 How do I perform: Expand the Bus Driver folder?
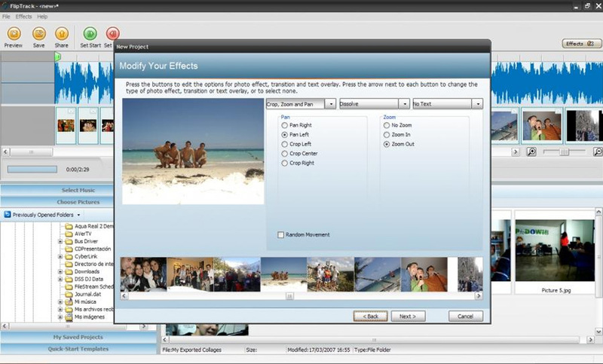coord(60,242)
